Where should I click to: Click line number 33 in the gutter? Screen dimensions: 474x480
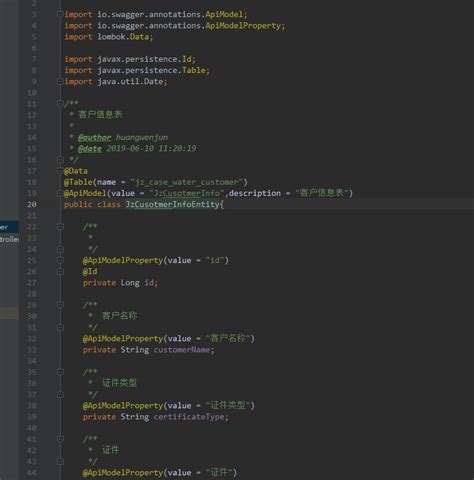click(x=32, y=350)
